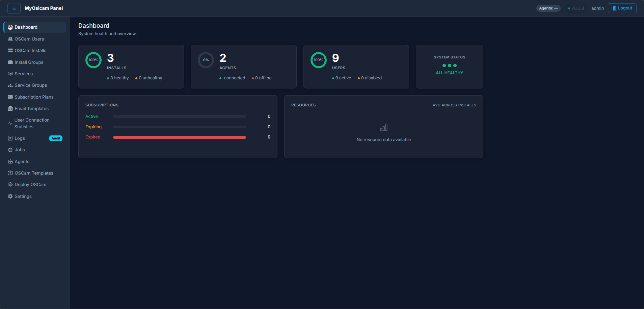Screen dimensions: 644x309
Task: Click the OSCam Users people icon
Action: pos(10,39)
